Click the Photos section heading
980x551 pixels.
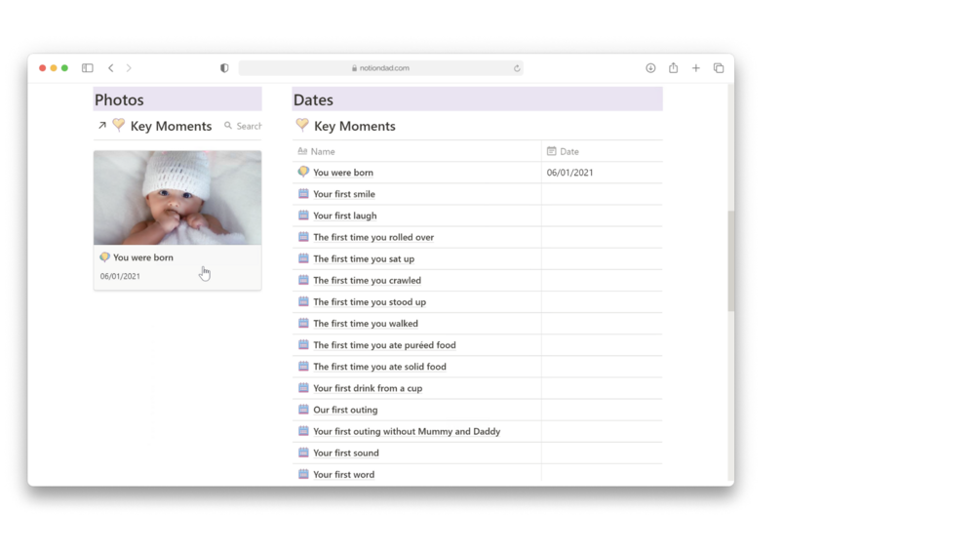119,99
